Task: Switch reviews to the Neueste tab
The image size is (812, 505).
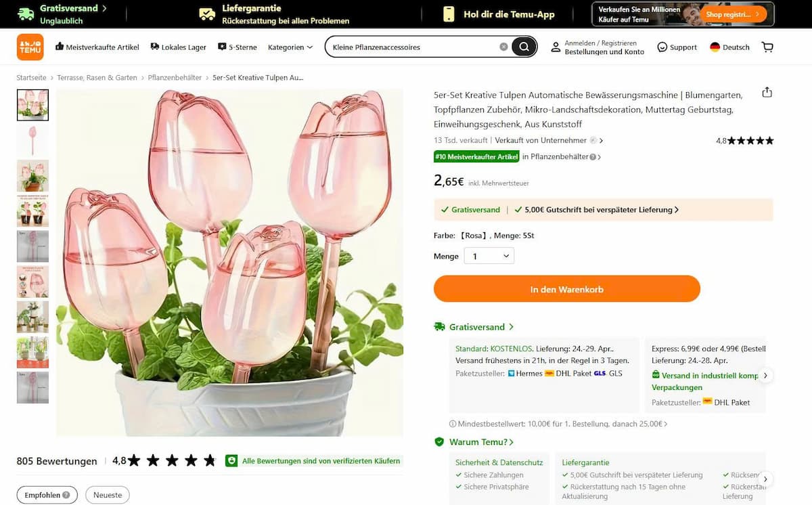Action: pos(107,495)
